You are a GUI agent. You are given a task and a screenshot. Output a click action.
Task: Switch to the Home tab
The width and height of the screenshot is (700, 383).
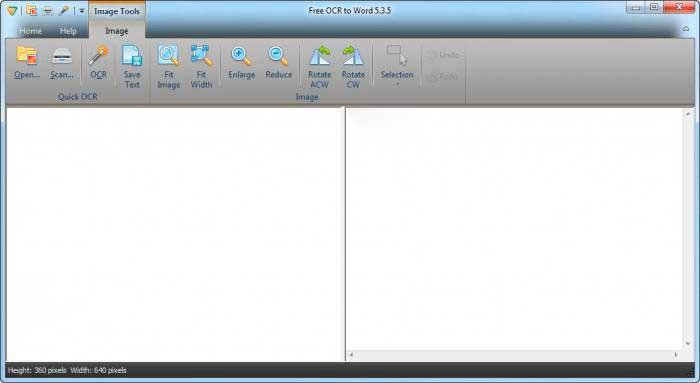click(31, 31)
